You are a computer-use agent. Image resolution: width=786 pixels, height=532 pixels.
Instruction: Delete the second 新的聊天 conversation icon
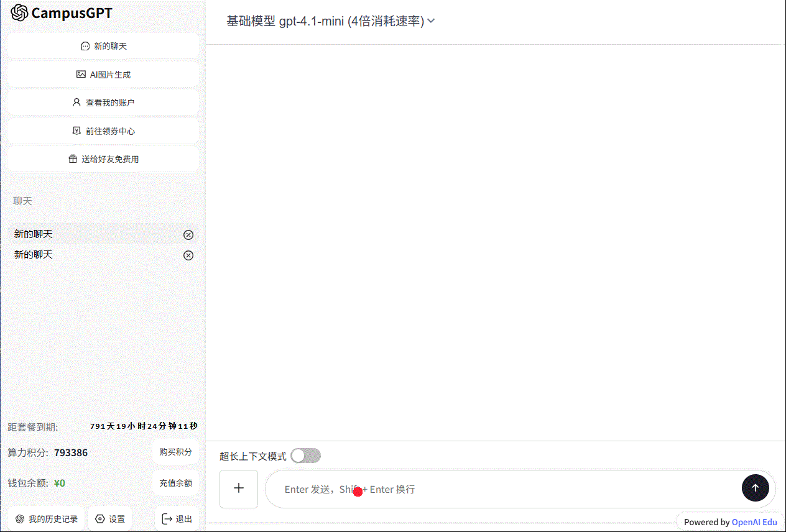pos(188,255)
